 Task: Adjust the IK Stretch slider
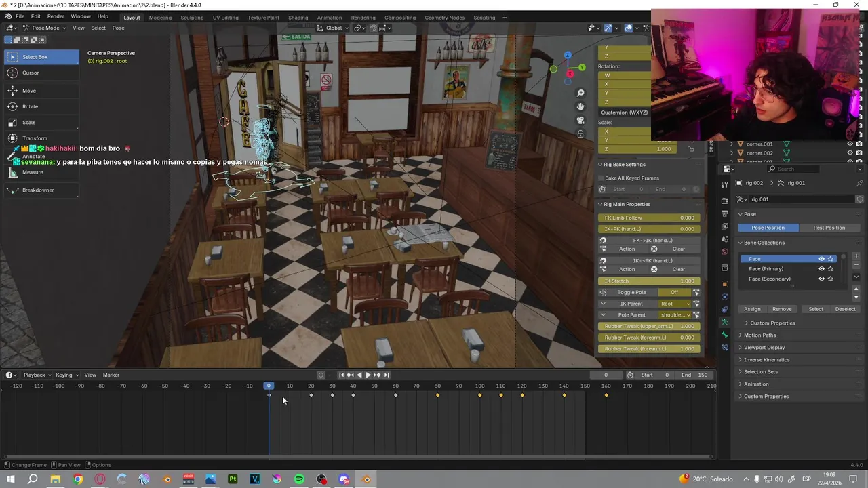click(649, 281)
